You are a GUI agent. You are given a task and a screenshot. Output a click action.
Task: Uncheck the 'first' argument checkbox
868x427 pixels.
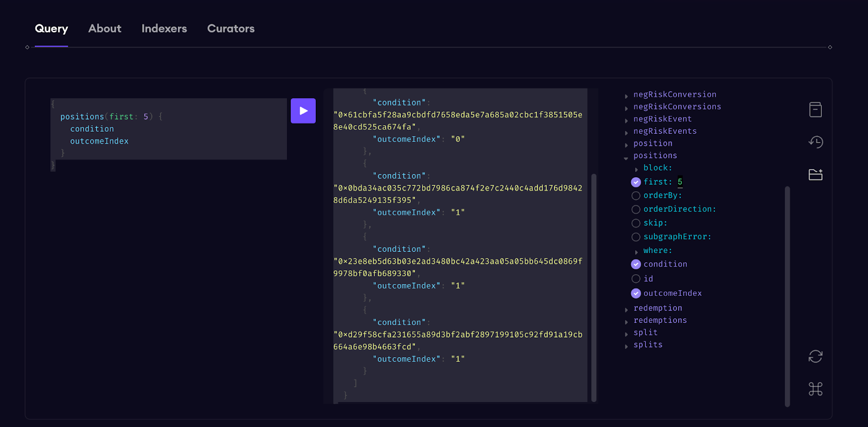click(x=636, y=182)
